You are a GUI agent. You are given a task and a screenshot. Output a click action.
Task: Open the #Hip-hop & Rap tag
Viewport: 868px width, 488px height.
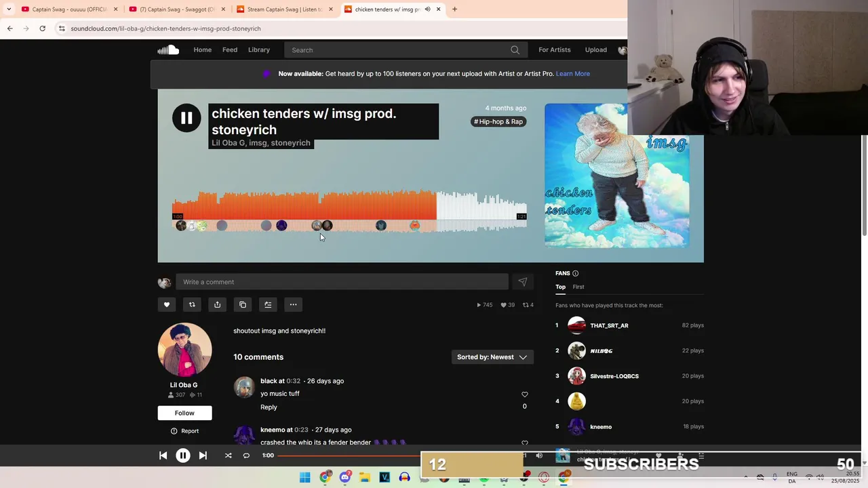pos(498,121)
